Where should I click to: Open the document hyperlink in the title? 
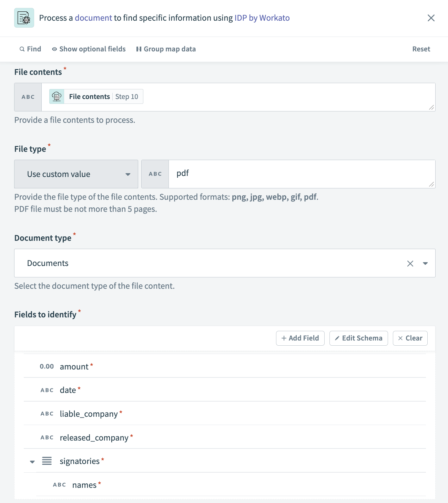(x=93, y=18)
